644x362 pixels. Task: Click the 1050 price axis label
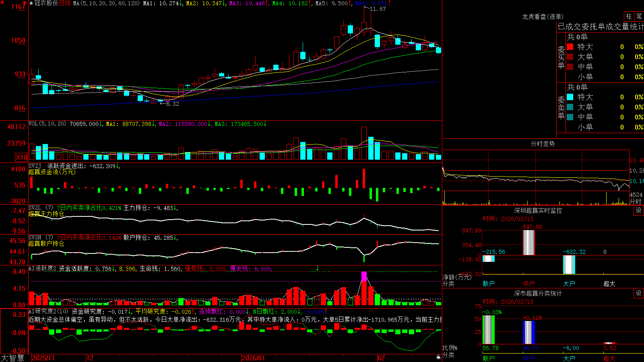click(18, 40)
